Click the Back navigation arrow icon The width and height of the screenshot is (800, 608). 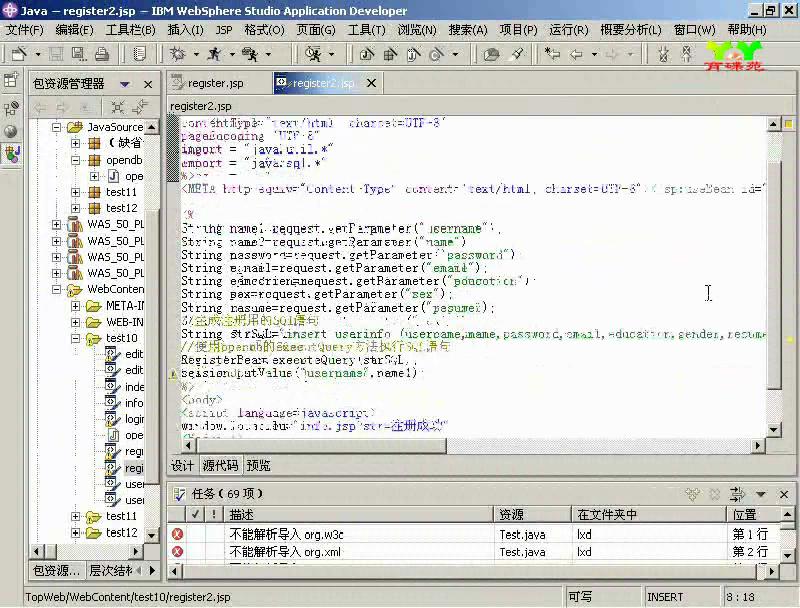(577, 54)
